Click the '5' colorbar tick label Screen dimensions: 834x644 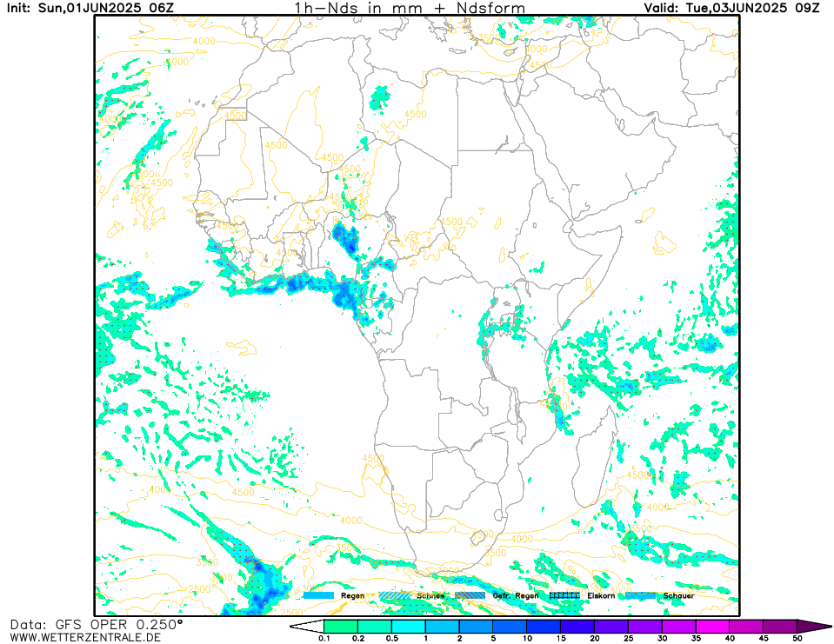pos(493,639)
